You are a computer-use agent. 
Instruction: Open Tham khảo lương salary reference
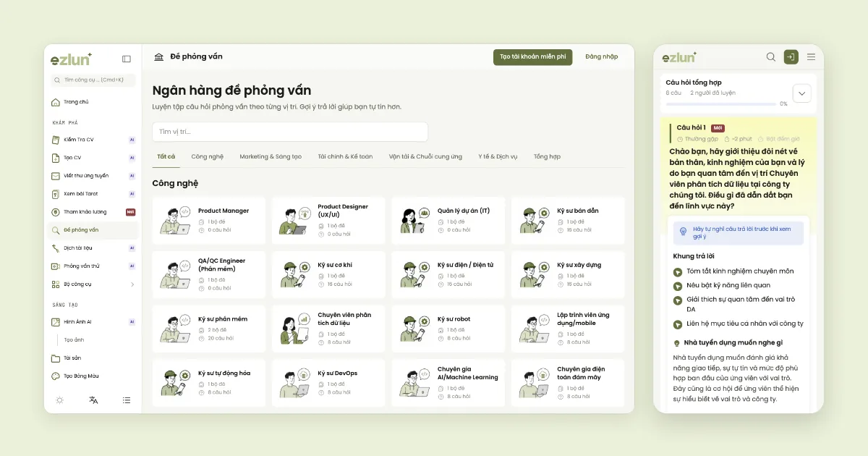[93, 212]
